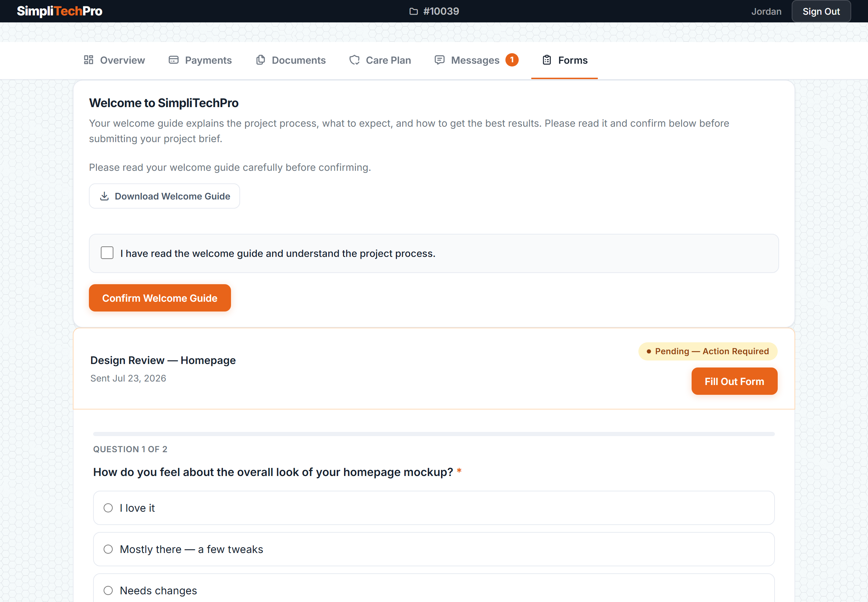Viewport: 868px width, 602px height.
Task: Click the Design Review — Homepage title
Action: coord(163,360)
